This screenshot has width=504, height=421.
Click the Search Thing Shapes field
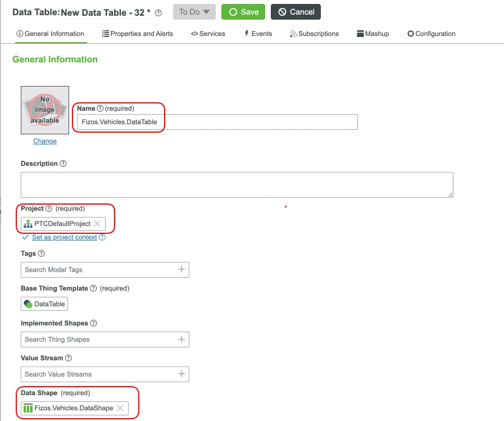105,339
